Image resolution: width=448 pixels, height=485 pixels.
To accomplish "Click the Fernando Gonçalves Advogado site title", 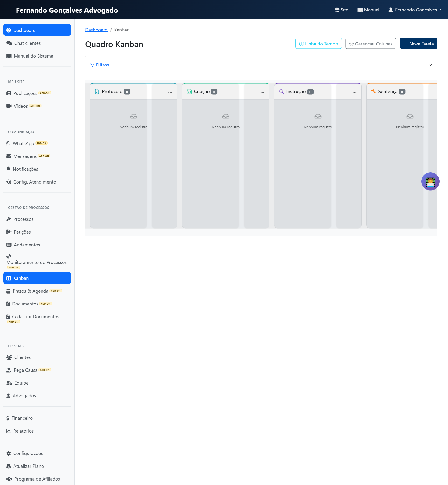I will (67, 10).
